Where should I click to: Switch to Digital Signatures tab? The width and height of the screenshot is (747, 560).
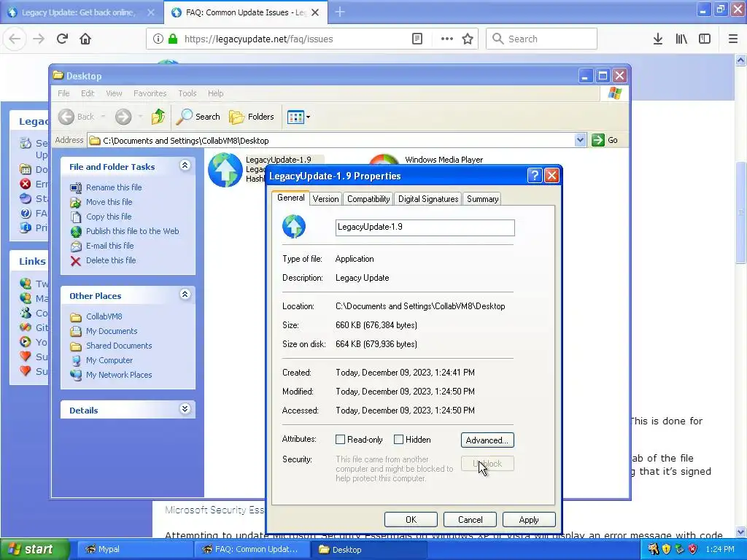coord(428,199)
